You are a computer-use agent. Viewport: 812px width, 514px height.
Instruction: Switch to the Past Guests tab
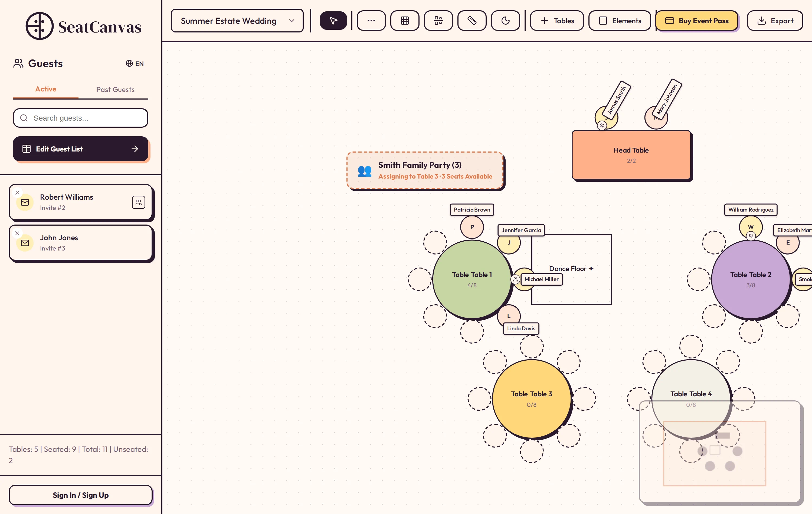click(x=115, y=89)
